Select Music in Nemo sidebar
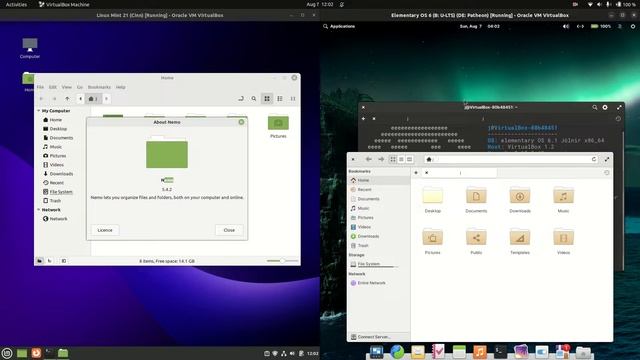640x360 pixels. point(56,147)
